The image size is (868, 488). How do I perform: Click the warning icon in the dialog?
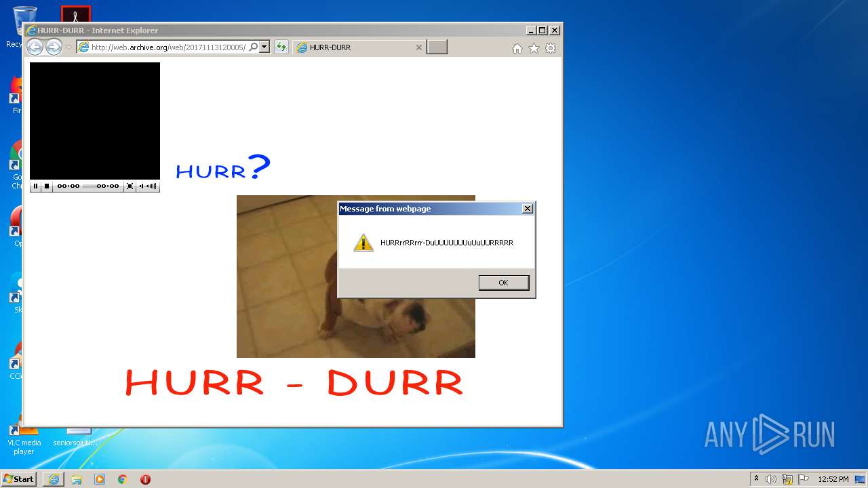point(363,243)
